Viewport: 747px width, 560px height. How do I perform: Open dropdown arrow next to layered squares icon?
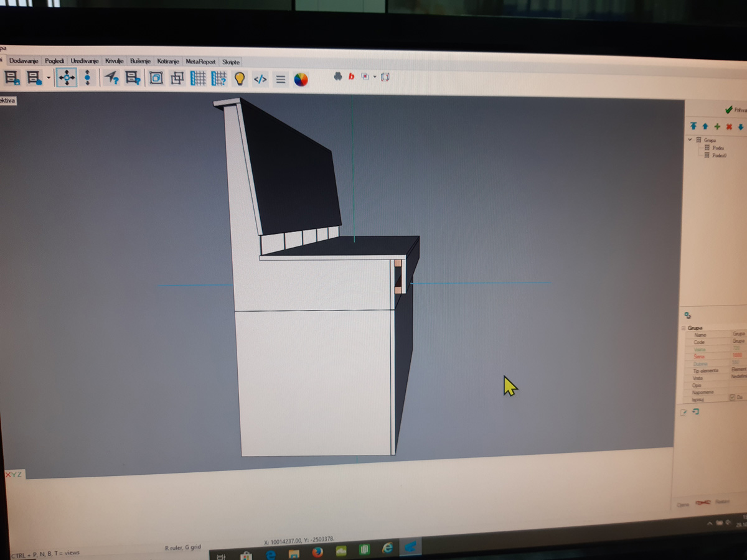tap(375, 77)
